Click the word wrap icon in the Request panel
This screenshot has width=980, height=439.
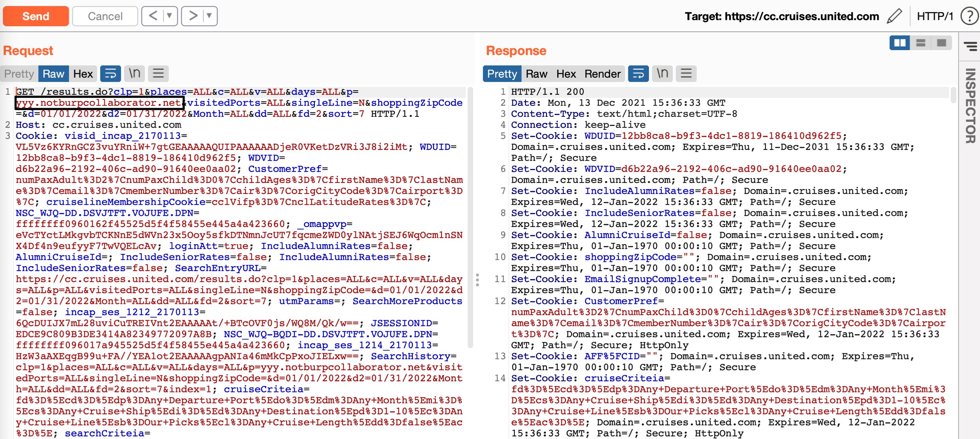point(111,73)
